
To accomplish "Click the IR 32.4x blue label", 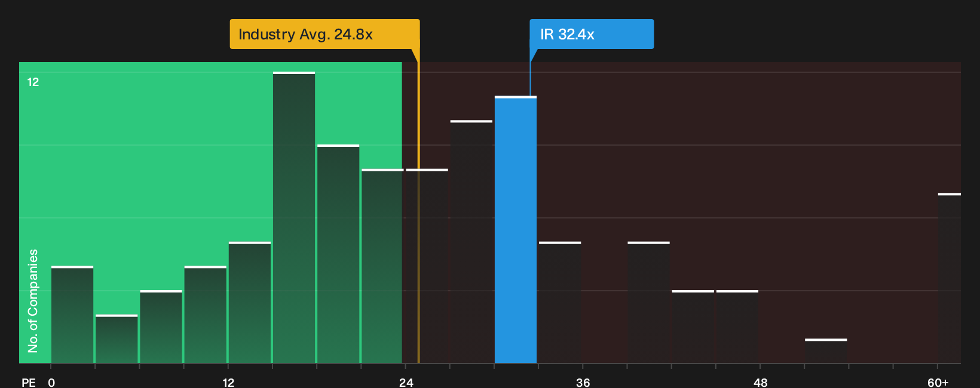I will [592, 34].
